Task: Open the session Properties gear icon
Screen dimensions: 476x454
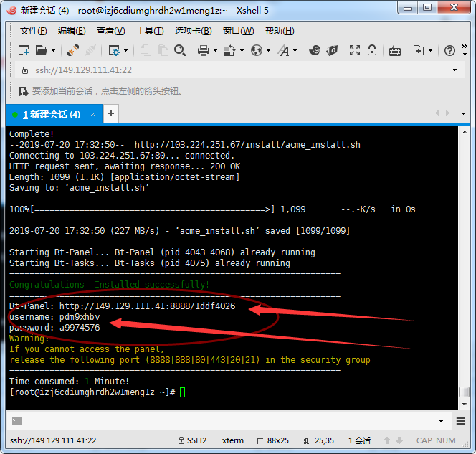Action: 114,50
